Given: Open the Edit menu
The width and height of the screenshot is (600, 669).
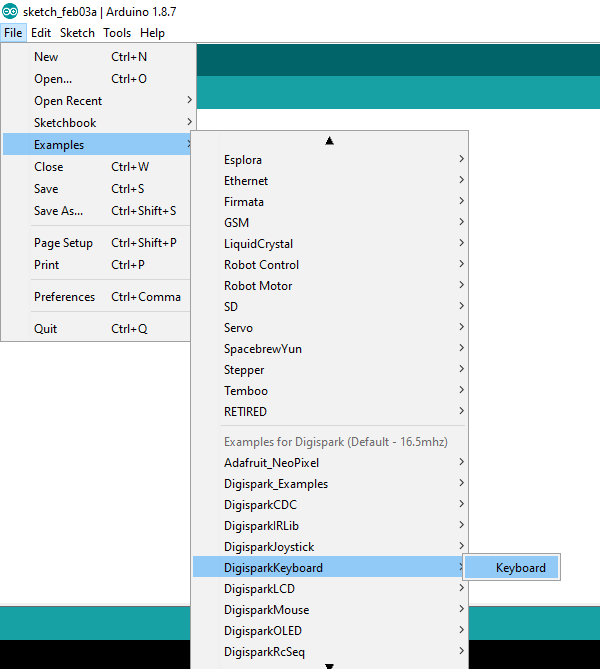Looking at the screenshot, I should point(41,33).
